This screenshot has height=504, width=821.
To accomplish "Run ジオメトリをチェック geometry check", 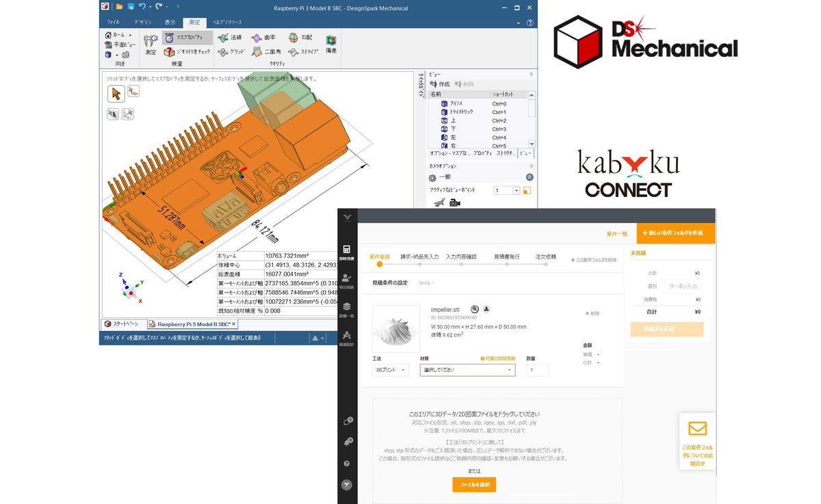I will tap(187, 51).
